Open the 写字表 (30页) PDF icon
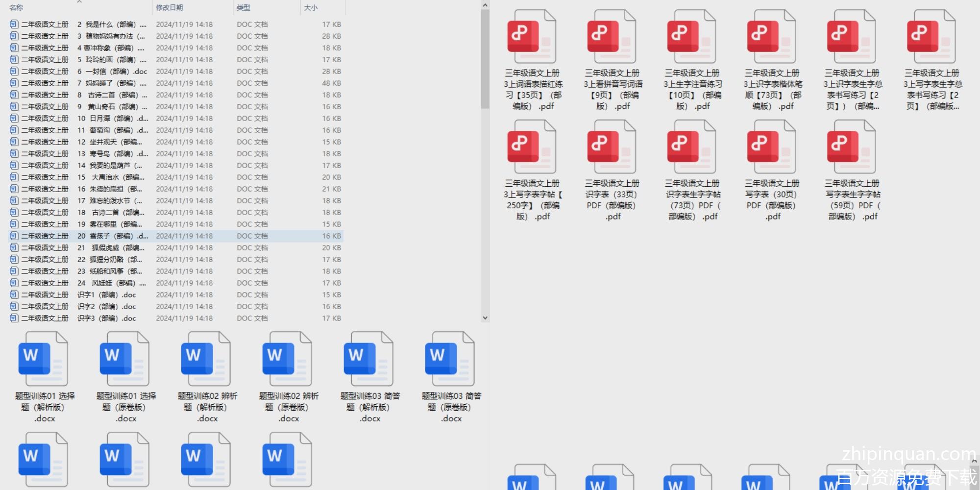Image resolution: width=980 pixels, height=490 pixels. [x=771, y=147]
